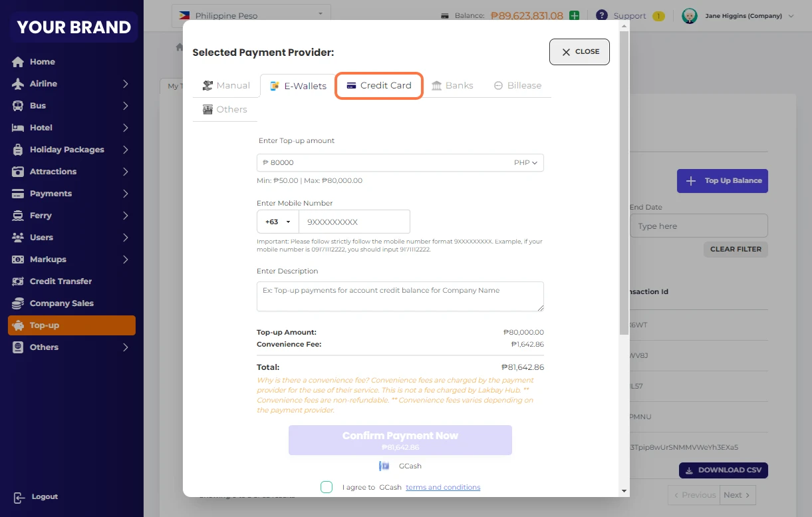Switch to the Credit Card tab
The height and width of the screenshot is (517, 812).
379,86
